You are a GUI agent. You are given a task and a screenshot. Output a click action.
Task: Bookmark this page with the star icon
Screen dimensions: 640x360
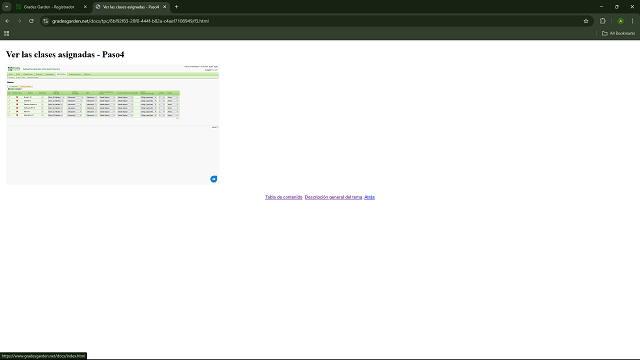point(586,21)
